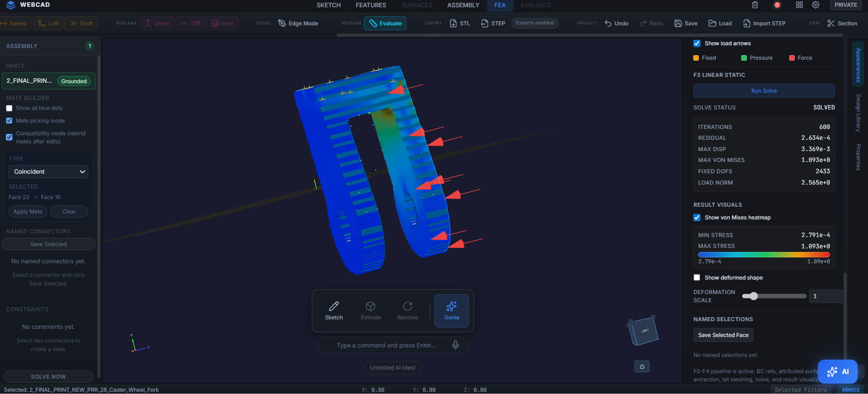
Task: Select the Draft tool
Action: pyautogui.click(x=81, y=24)
